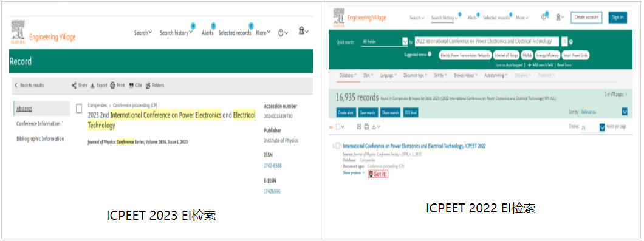Screen dimensions: 644x241
Task: Click into the quick search query input
Action: pos(486,41)
